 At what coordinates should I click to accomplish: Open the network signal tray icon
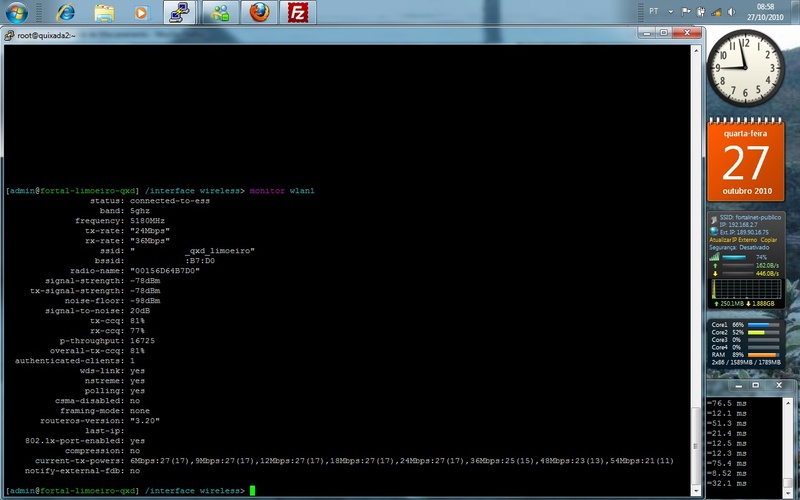click(x=716, y=12)
